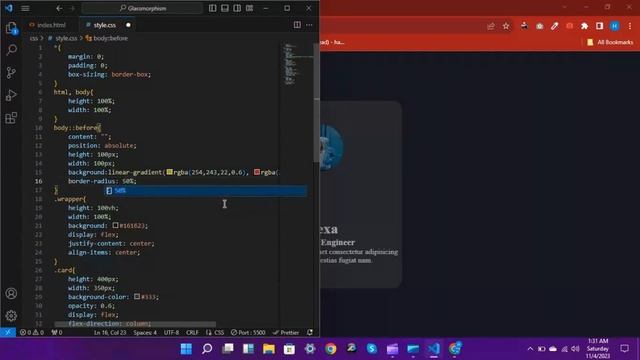This screenshot has height=360, width=640.
Task: Accept the 50% autocomplete suggestion
Action: pyautogui.click(x=206, y=191)
